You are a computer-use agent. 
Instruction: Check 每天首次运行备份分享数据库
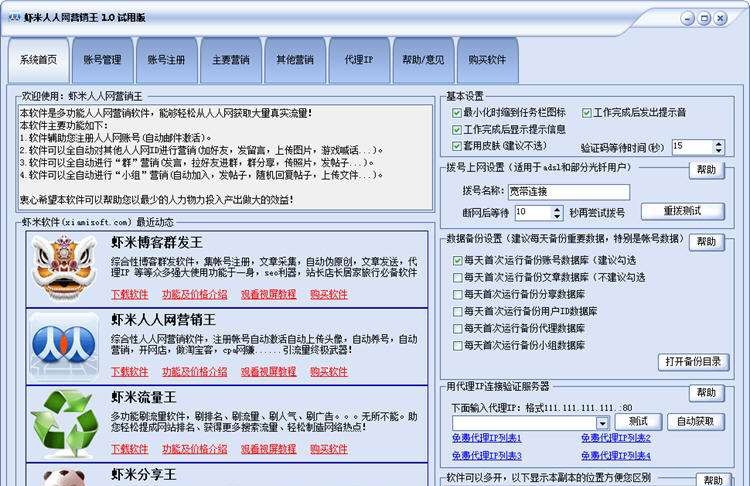457,294
